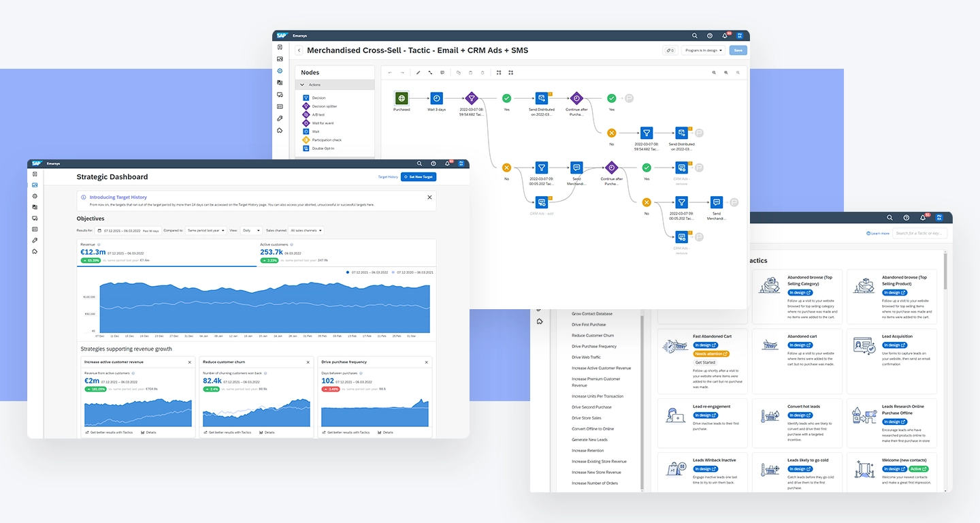Viewport: 980px width, 523px height.
Task: Choose the Double Opt-In node
Action: [x=306, y=148]
